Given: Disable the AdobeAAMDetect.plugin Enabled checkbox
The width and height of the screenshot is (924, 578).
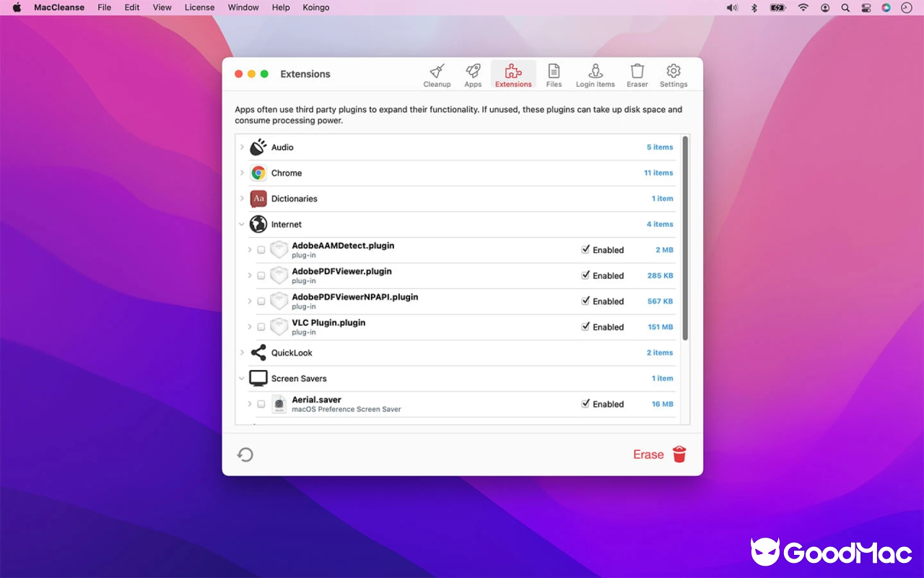Looking at the screenshot, I should coord(586,249).
